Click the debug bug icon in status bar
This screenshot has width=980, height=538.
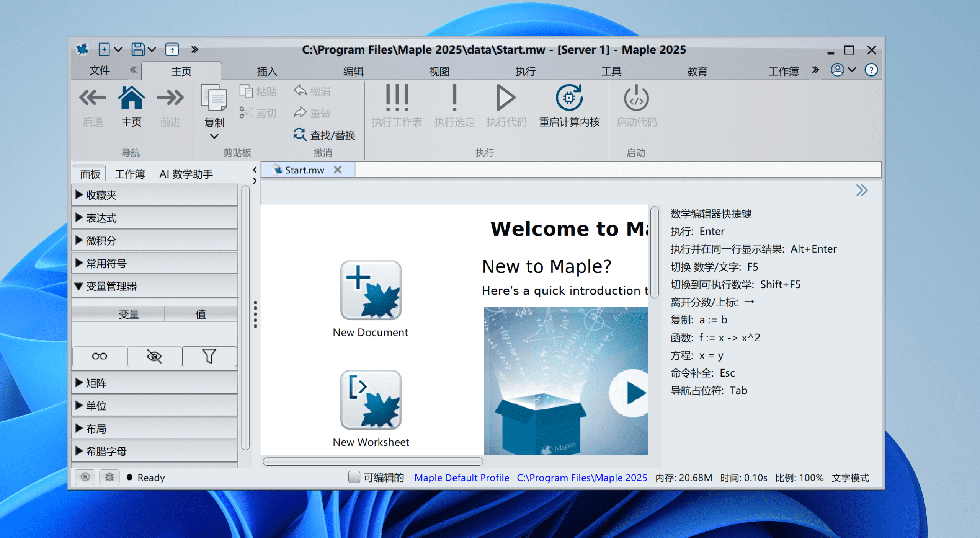(109, 477)
